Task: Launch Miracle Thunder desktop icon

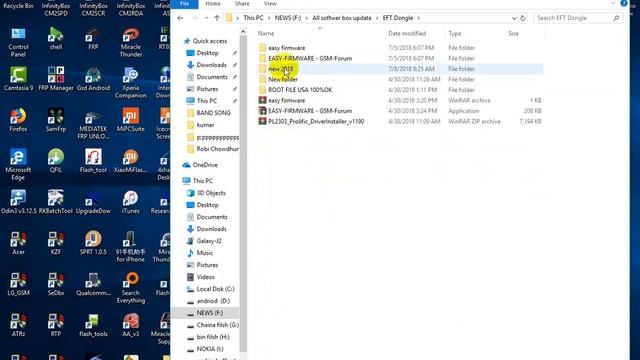Action: [131, 42]
